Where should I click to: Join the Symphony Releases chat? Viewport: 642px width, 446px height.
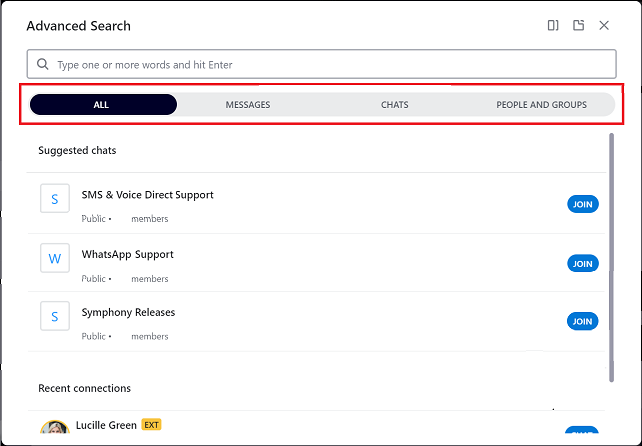point(583,321)
